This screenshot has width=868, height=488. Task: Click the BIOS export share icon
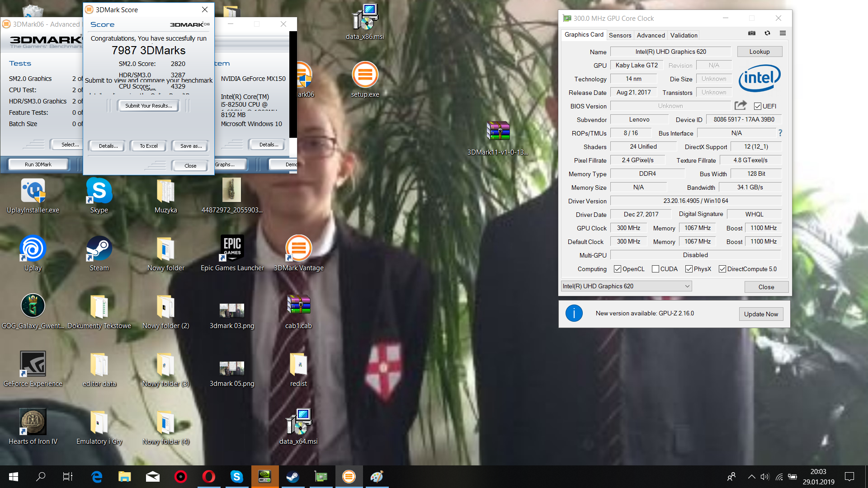click(x=741, y=106)
